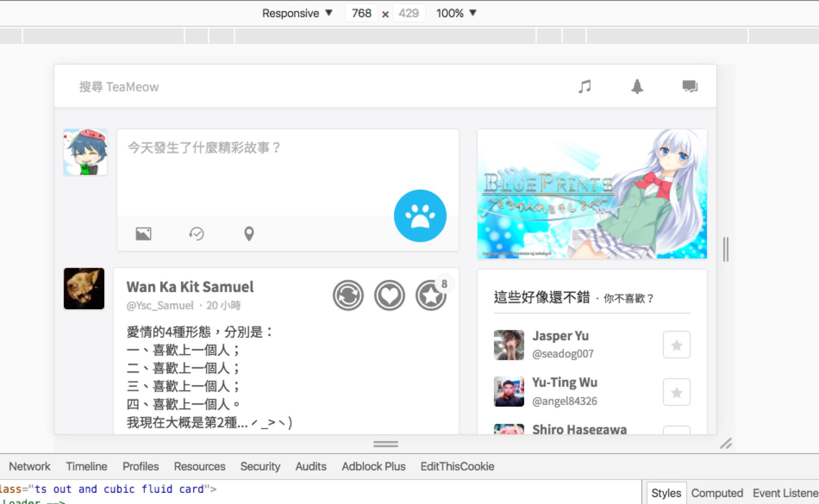
Task: Click the Blue Prints banner image
Action: 592,194
